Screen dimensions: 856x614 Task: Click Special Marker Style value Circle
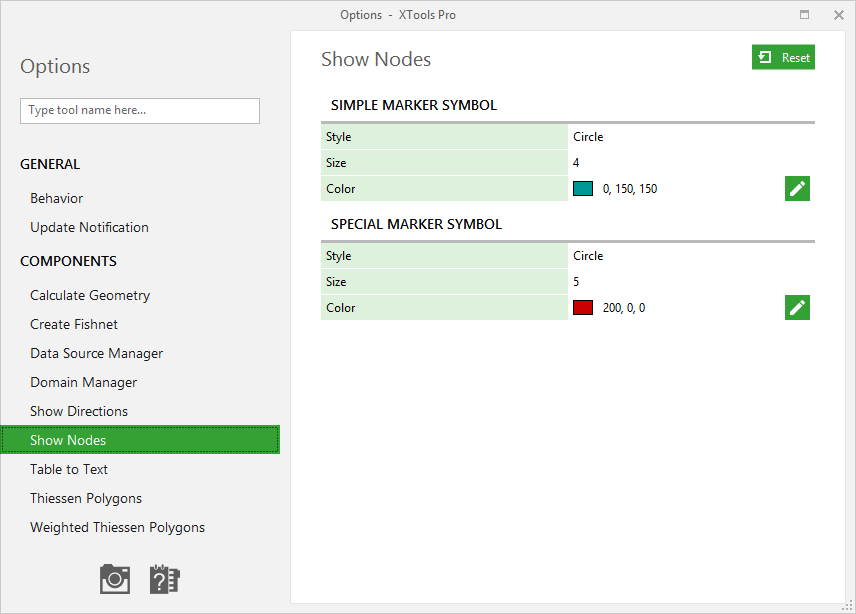pos(588,256)
